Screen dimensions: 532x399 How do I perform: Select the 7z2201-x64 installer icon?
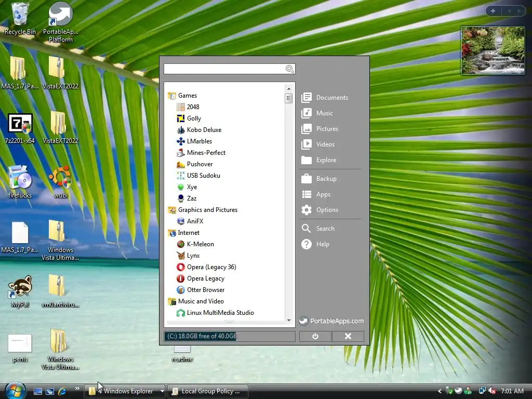(20, 129)
